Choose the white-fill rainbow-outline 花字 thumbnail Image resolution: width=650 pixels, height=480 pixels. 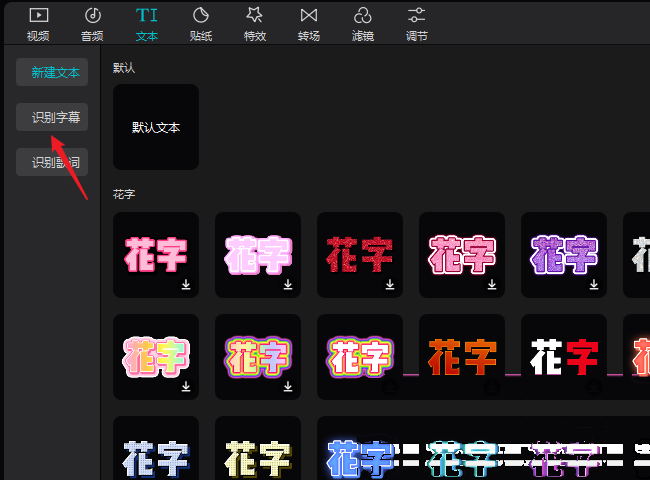pos(360,356)
